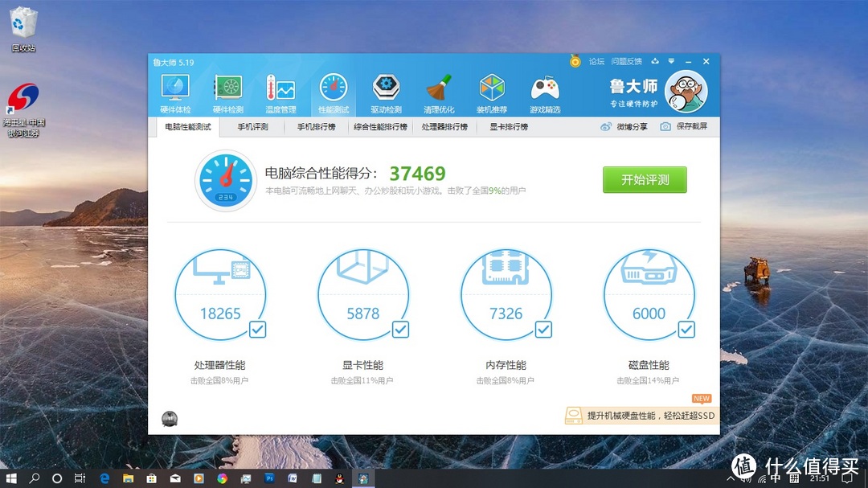The image size is (868, 488).
Task: Click taskbar clock showing 21:51
Action: coord(819,478)
